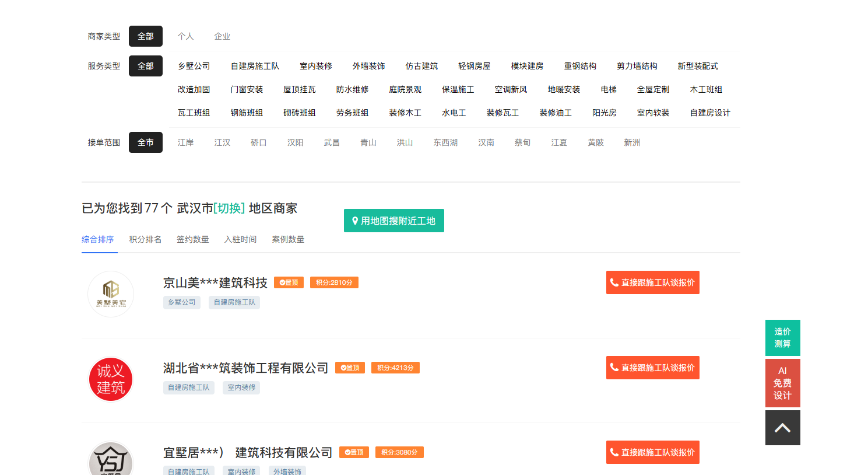The image size is (868, 475).
Task: Limit order area to 新洲
Action: (x=632, y=142)
